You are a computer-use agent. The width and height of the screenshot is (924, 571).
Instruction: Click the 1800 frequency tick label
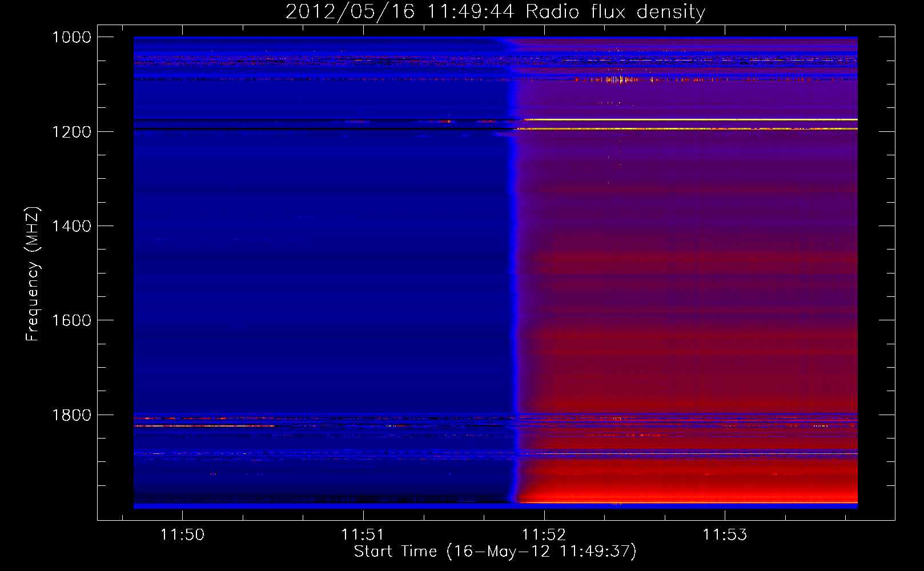(x=71, y=415)
